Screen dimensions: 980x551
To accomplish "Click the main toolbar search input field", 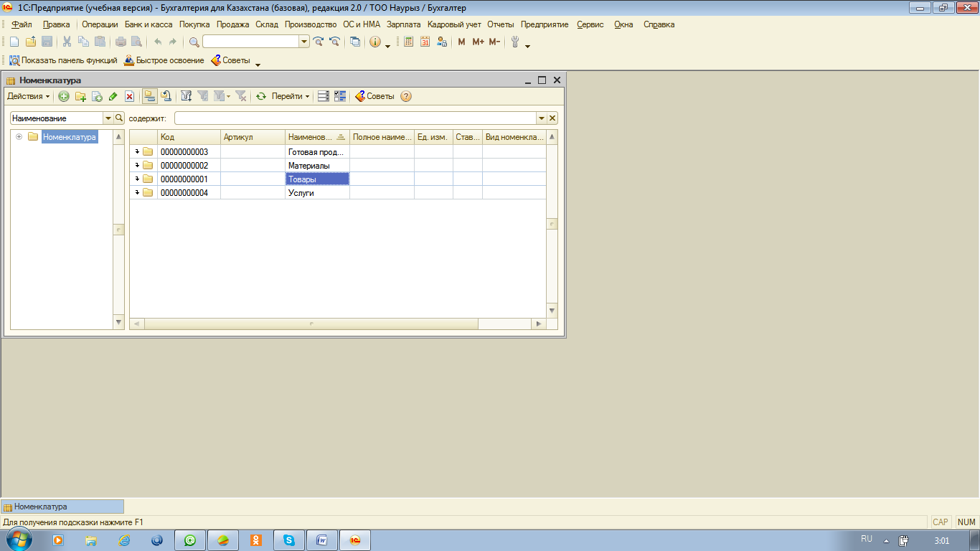I will tap(251, 42).
